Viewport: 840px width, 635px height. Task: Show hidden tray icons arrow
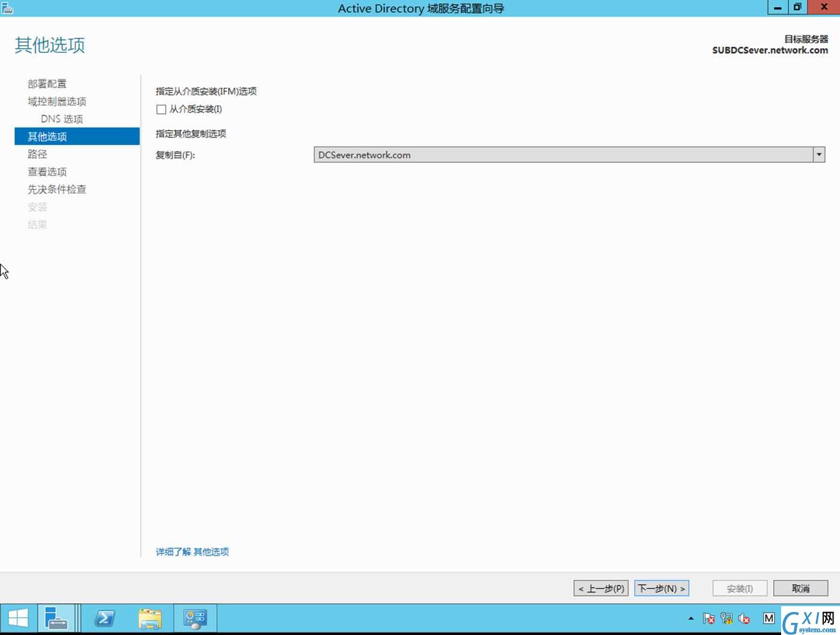coord(691,618)
